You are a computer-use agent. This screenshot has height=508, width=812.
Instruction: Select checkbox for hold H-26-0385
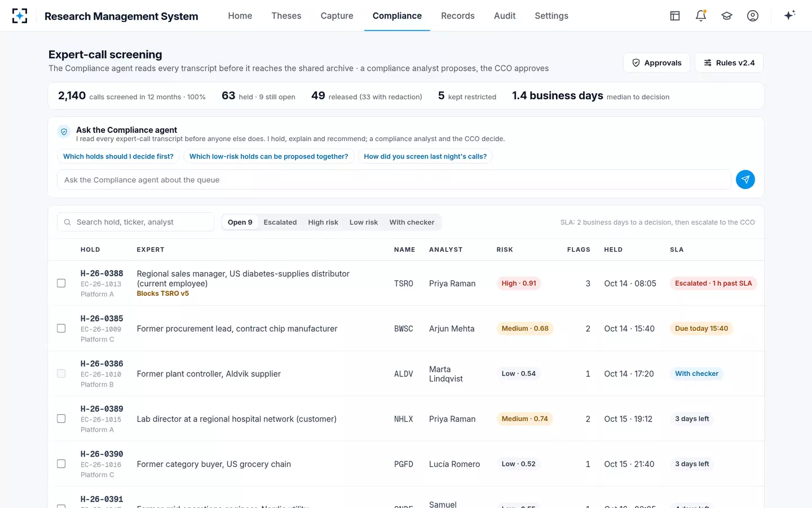pos(61,329)
